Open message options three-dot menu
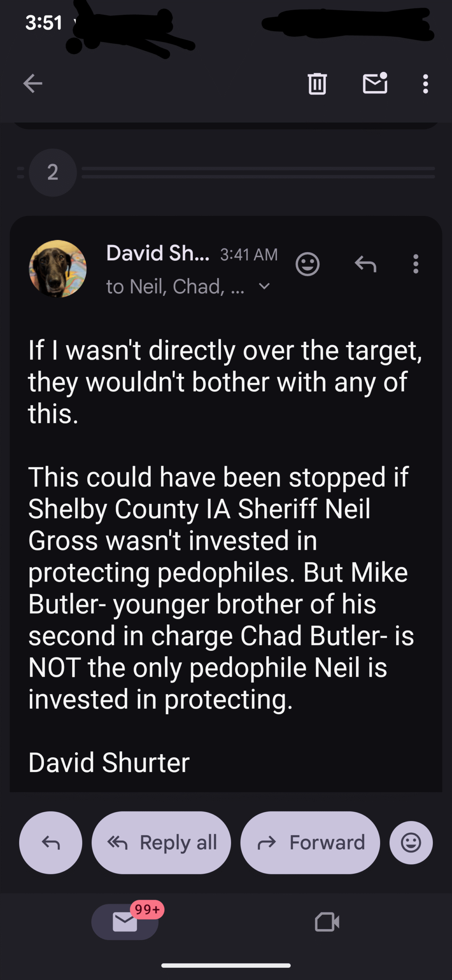The height and width of the screenshot is (980, 452). [416, 264]
